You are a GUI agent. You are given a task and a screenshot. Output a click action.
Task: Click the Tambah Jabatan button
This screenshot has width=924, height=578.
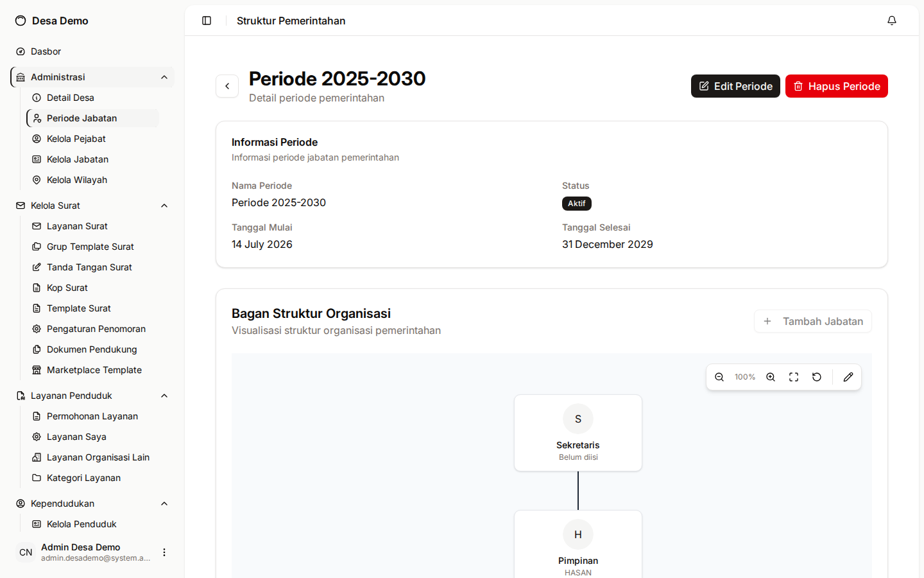813,321
